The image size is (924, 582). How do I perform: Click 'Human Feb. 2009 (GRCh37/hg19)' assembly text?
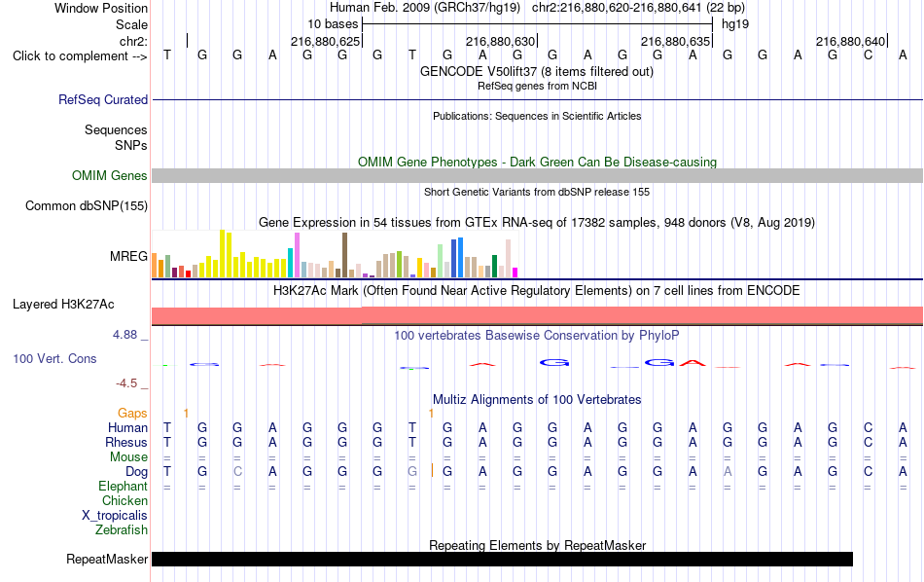tap(425, 8)
